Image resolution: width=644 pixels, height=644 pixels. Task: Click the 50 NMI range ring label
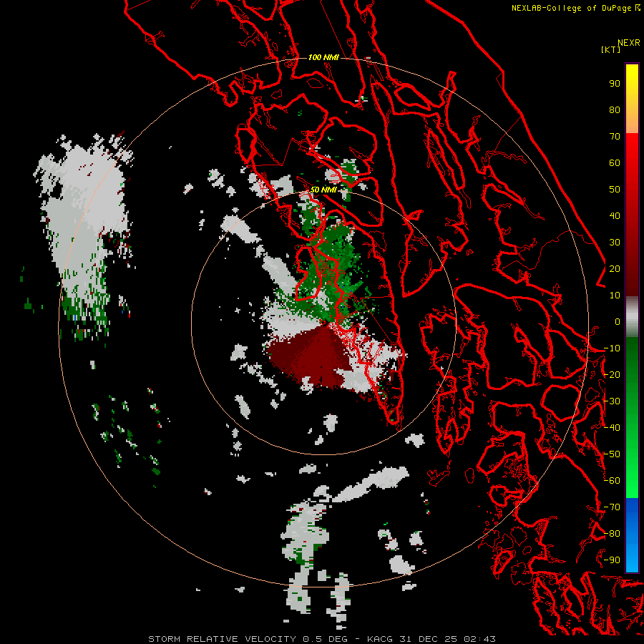(323, 190)
